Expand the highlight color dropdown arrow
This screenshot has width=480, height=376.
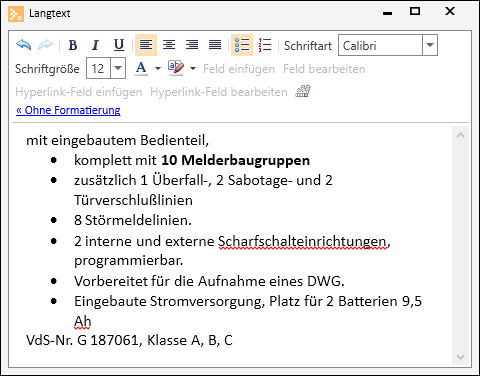(193, 69)
